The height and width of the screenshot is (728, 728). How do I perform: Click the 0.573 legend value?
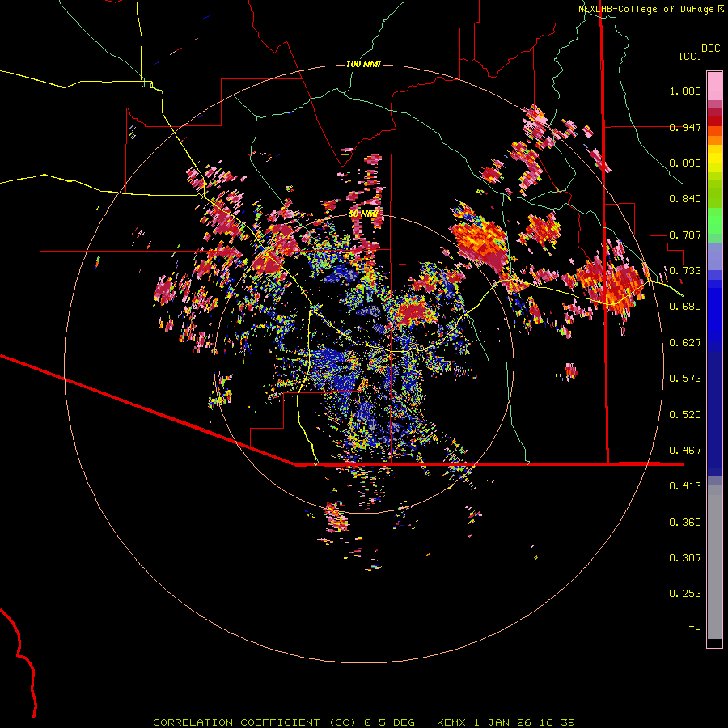685,379
